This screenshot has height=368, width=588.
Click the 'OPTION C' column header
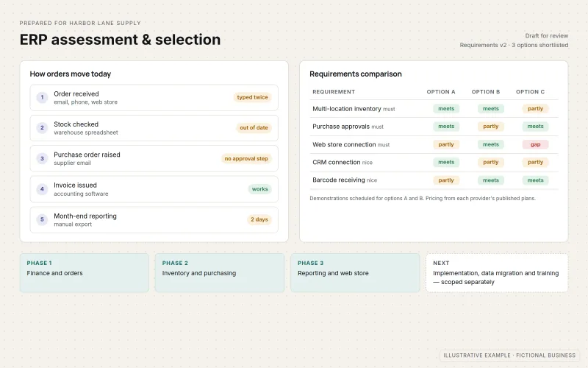click(530, 91)
